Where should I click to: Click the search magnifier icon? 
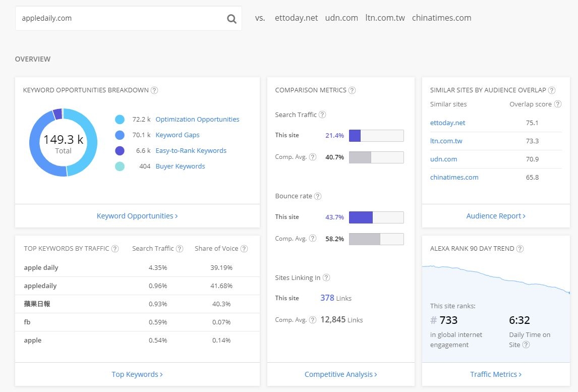pos(232,19)
